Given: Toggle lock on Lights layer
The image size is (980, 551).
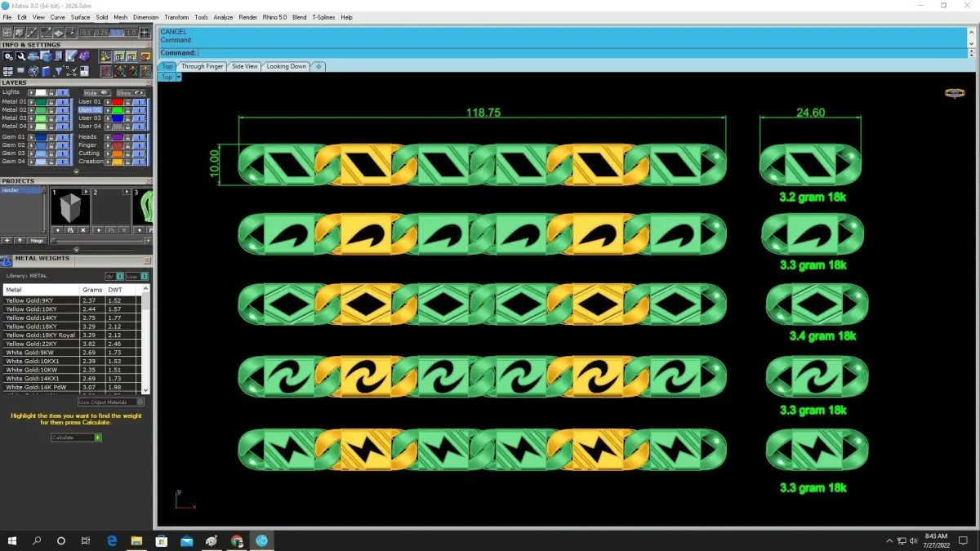Looking at the screenshot, I should [51, 93].
